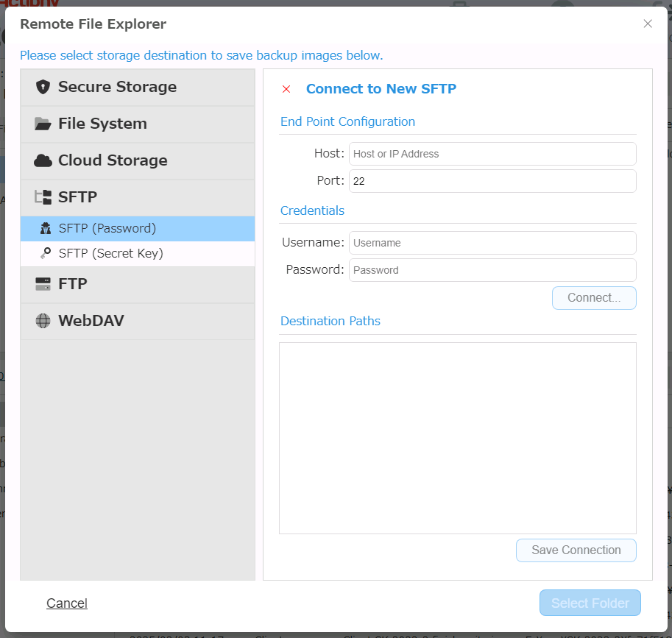Image resolution: width=672 pixels, height=638 pixels.
Task: Click the File System folder icon
Action: (x=43, y=124)
